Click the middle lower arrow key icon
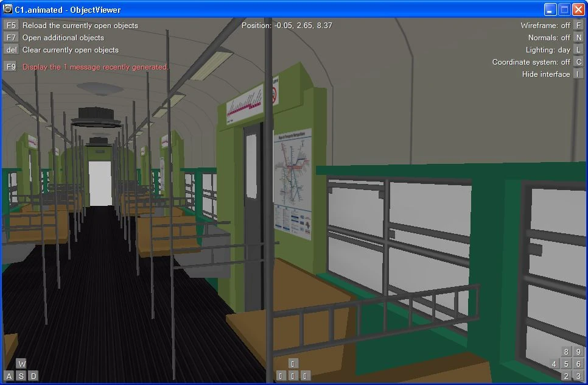 (293, 375)
